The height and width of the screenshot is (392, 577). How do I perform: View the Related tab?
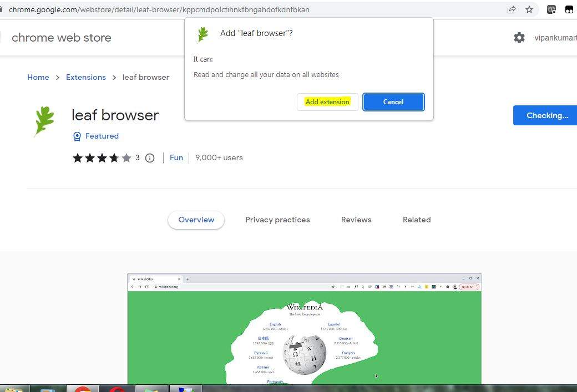[417, 220]
